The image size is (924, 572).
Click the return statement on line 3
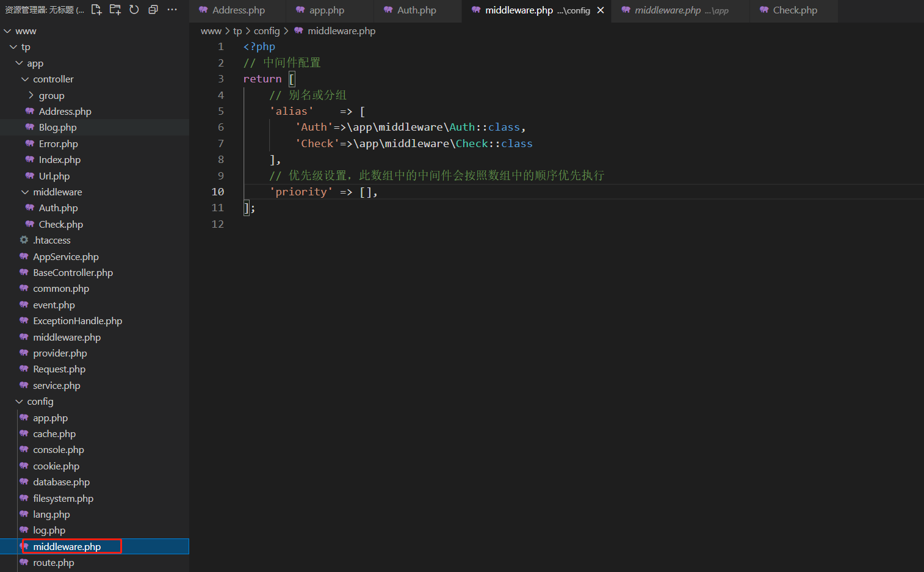coord(269,79)
